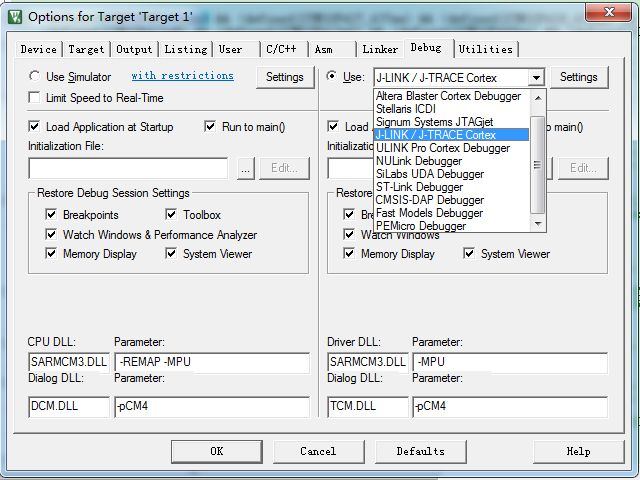Viewport: 640px width, 480px height.
Task: Choose ULINK Pro Cortex Debugger
Action: [451, 148]
